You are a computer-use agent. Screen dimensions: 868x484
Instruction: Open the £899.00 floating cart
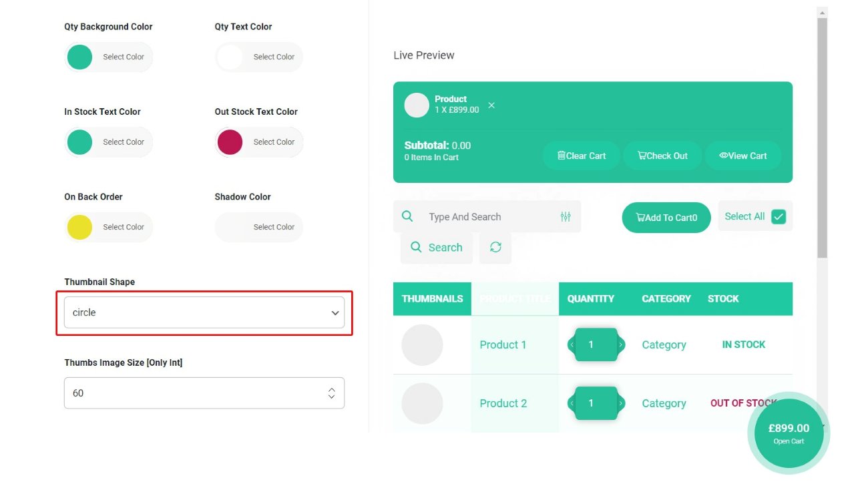(x=789, y=433)
